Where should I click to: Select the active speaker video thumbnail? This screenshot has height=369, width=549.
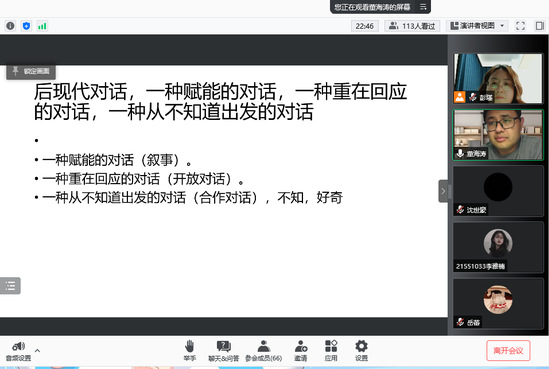pyautogui.click(x=498, y=135)
